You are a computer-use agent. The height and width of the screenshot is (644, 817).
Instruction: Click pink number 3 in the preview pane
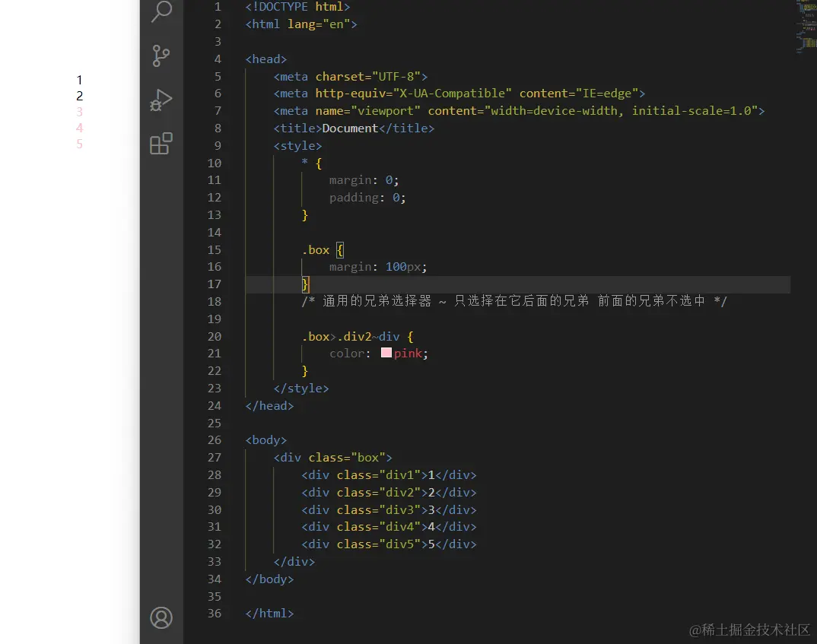point(79,112)
